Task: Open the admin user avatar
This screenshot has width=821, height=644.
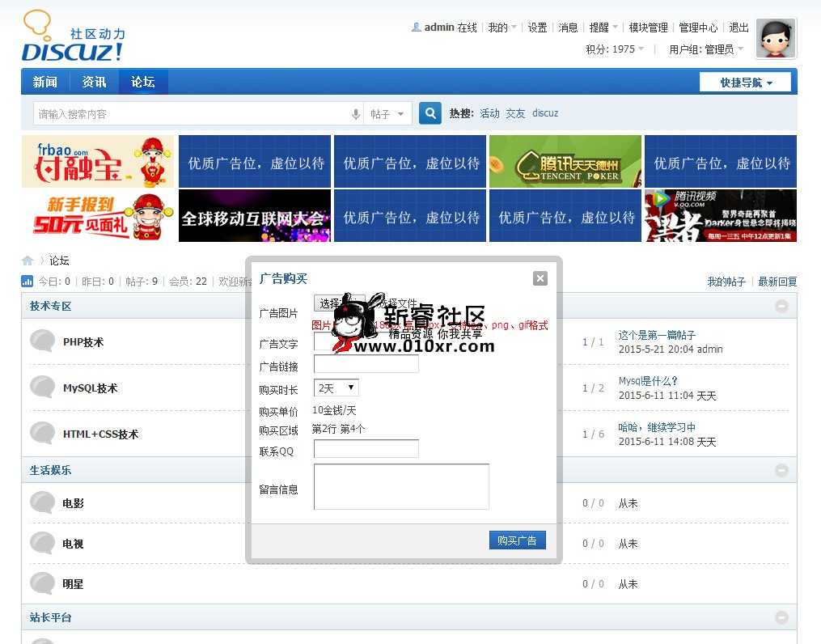Action: click(x=775, y=39)
